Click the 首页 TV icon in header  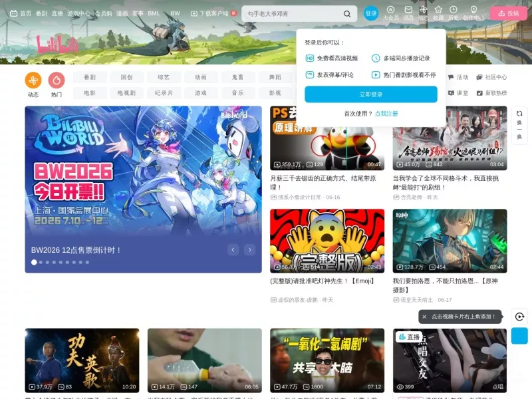pos(13,13)
